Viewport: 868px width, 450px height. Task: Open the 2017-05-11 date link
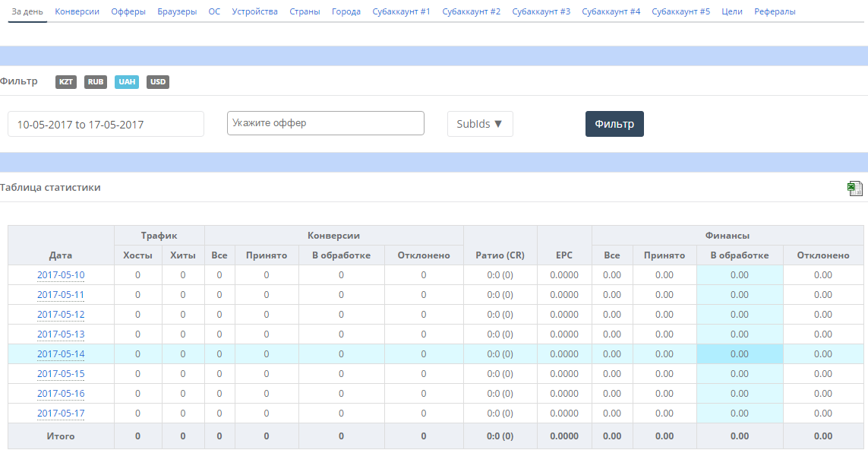click(61, 295)
